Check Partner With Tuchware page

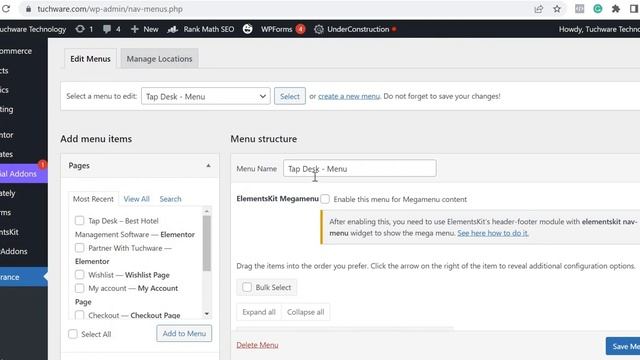coord(80,248)
